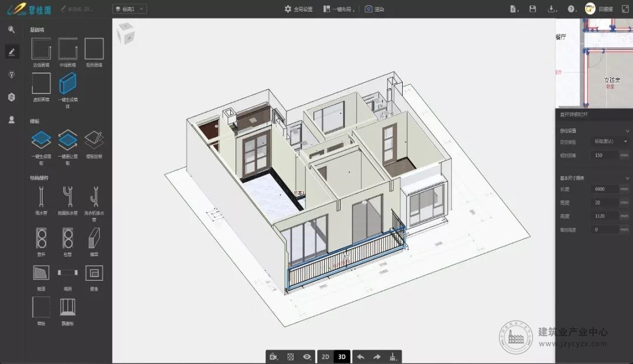This screenshot has width=633, height=364.
Task: Open the one-click layout menu
Action: [x=339, y=9]
